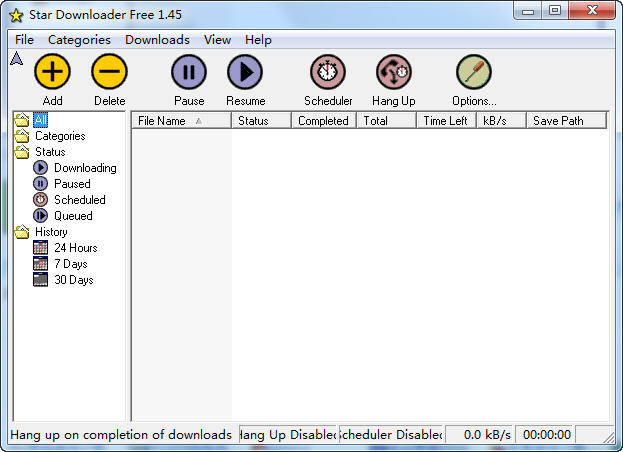Open the Downloads menu

click(x=157, y=40)
